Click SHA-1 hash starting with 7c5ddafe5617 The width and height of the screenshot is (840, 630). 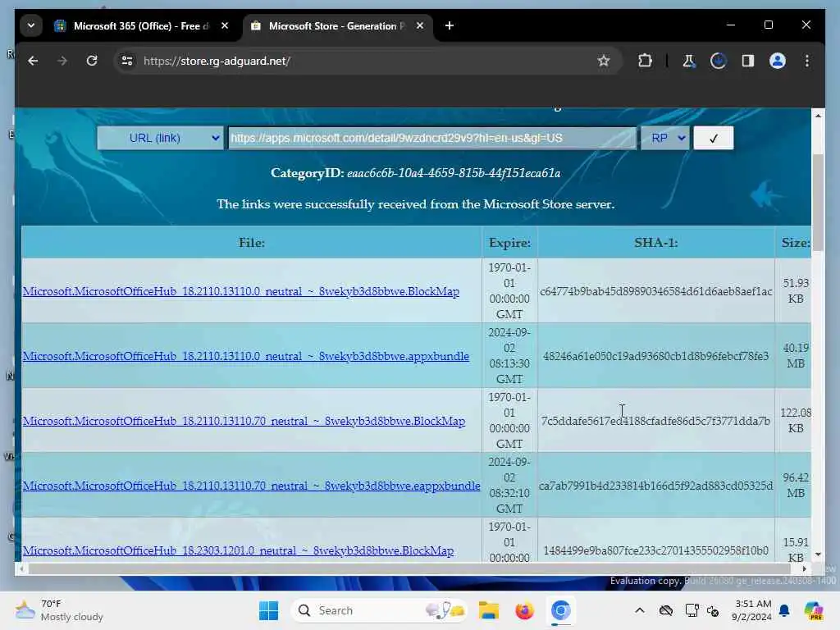click(x=655, y=421)
